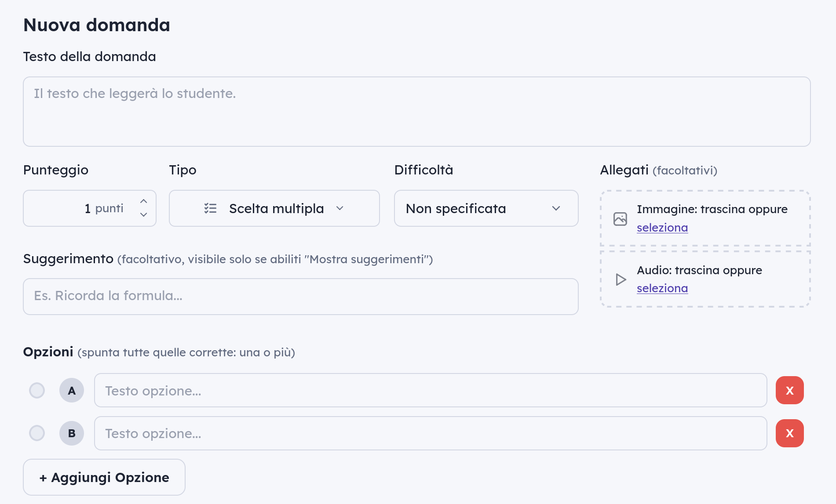Remove option B using red X

pos(789,433)
